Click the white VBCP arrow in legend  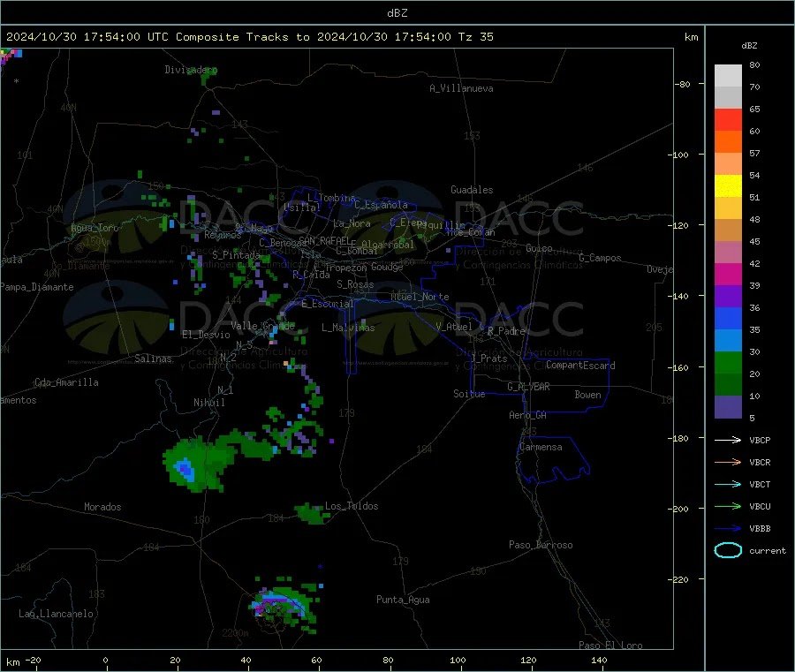[728, 440]
